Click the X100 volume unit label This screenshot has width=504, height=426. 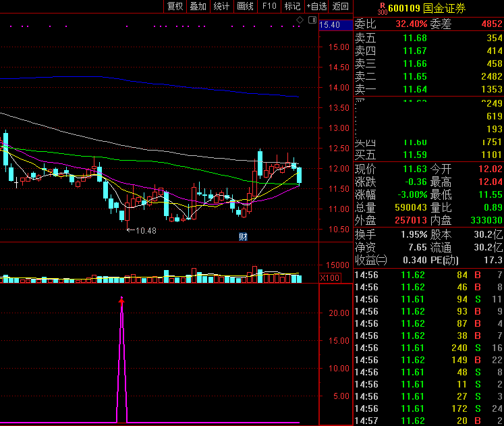[330, 277]
